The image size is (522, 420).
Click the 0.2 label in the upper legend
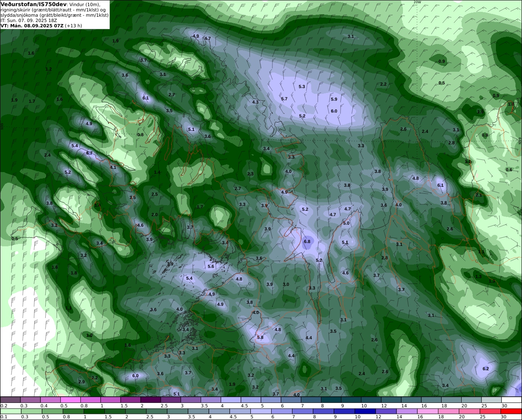tap(4, 406)
